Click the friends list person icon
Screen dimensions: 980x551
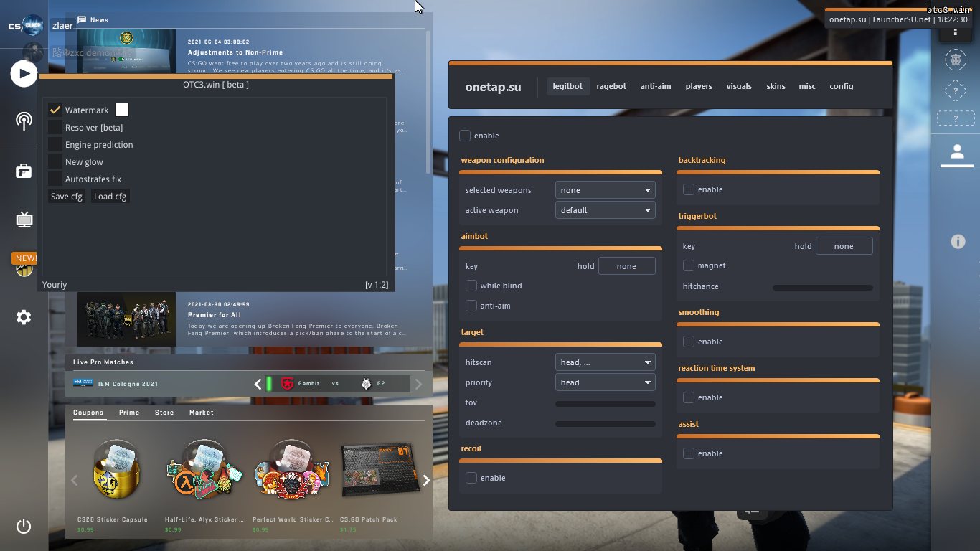pyautogui.click(x=956, y=152)
